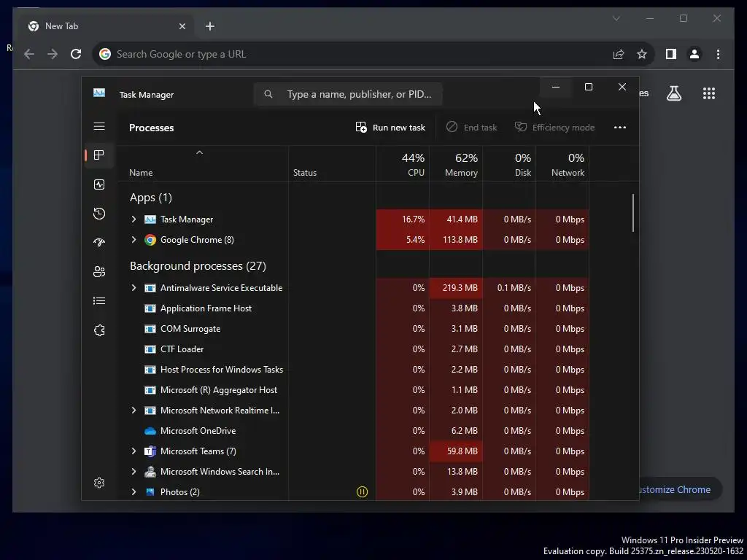747x560 pixels.
Task: Sort by the Network column header
Action: pos(562,164)
